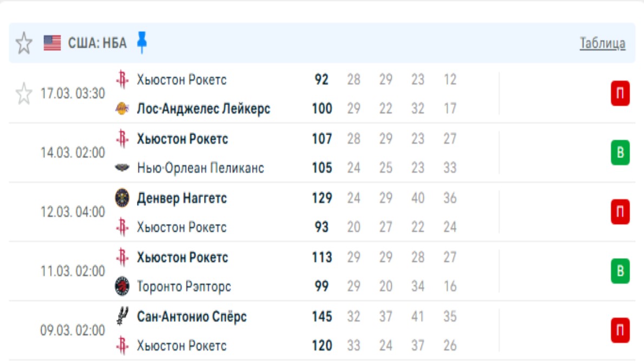644x362 pixels.
Task: Select the США: НБА league title
Action: click(97, 43)
